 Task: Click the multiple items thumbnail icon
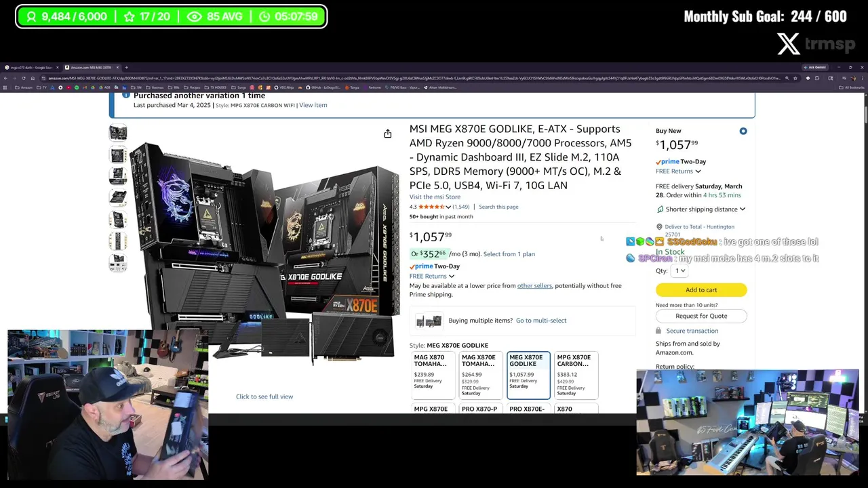pyautogui.click(x=429, y=321)
